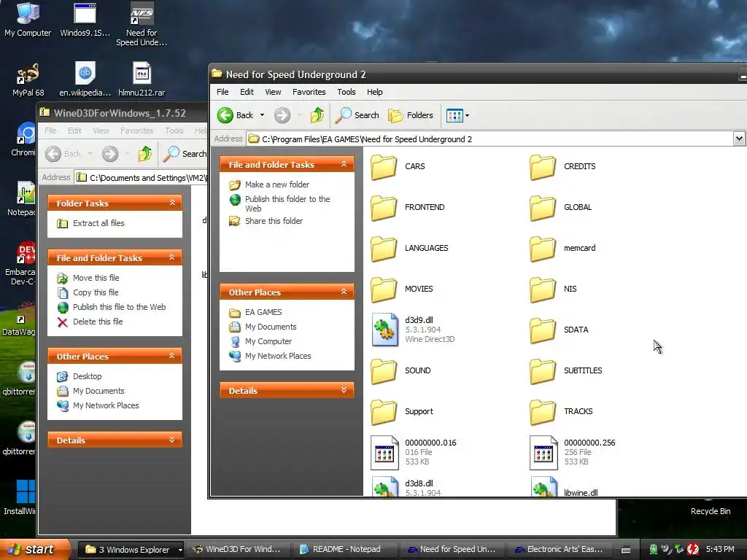Open the TRACKS folder
This screenshot has height=560, width=747.
tap(561, 413)
